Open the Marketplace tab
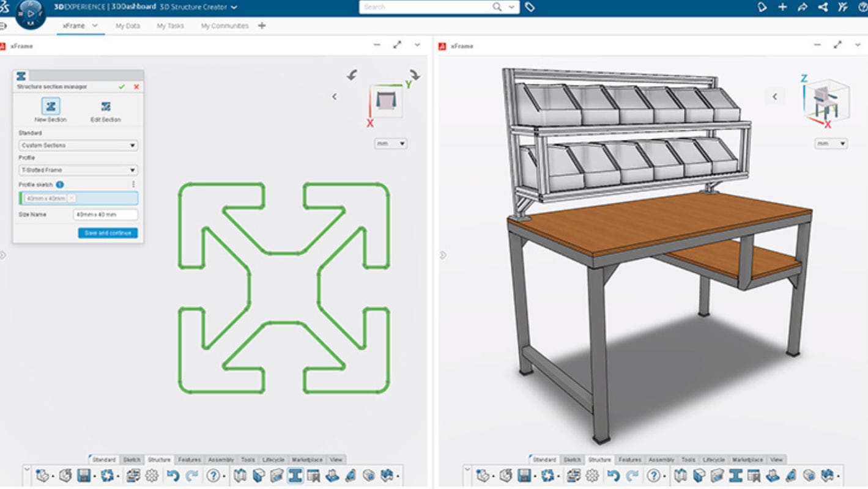The height and width of the screenshot is (489, 868). pyautogui.click(x=307, y=460)
